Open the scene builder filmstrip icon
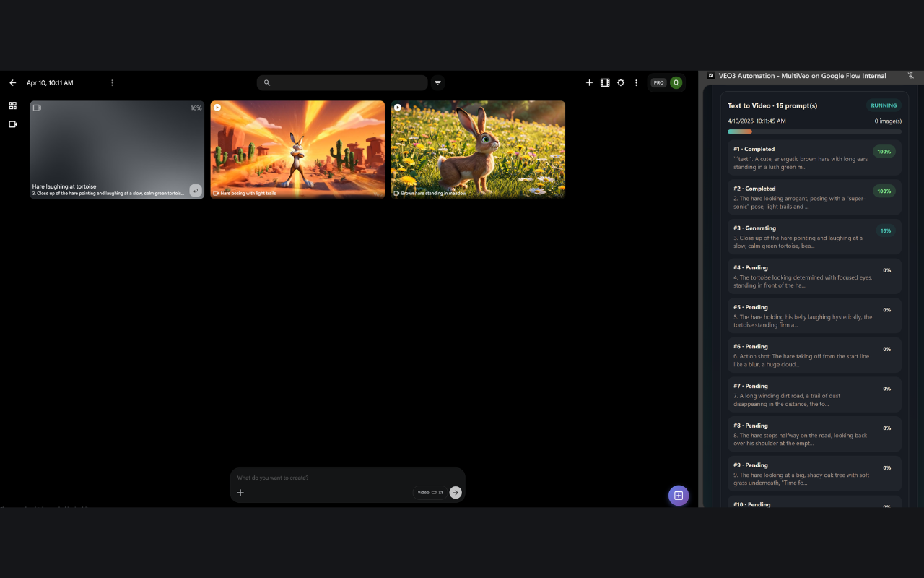 tap(605, 83)
